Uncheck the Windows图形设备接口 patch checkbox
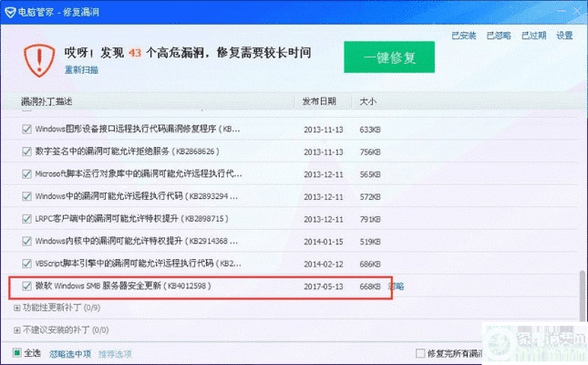 pos(26,130)
